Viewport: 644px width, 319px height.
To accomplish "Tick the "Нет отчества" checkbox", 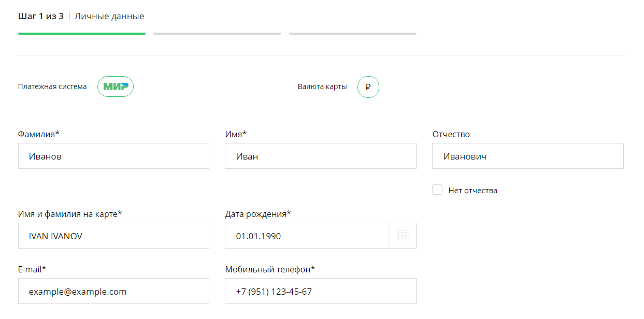I will 437,190.
